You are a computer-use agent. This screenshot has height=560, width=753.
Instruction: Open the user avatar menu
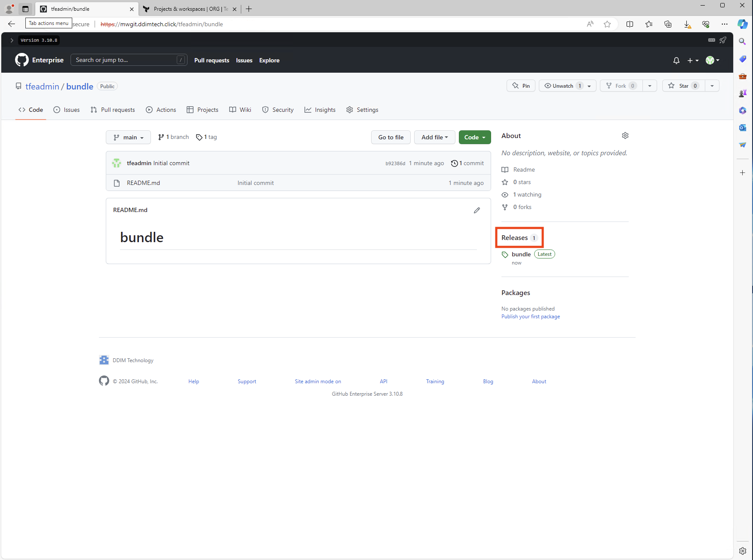713,60
